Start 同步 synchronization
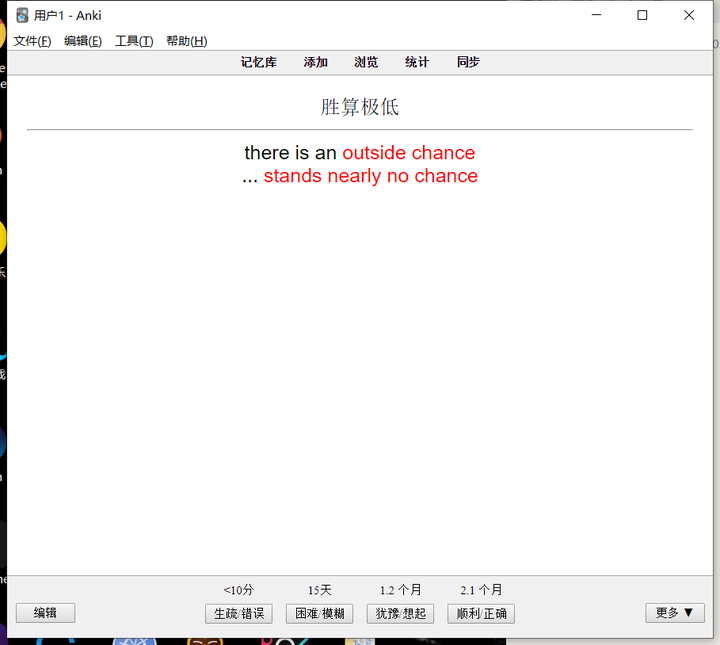This screenshot has width=720, height=645. 468,62
